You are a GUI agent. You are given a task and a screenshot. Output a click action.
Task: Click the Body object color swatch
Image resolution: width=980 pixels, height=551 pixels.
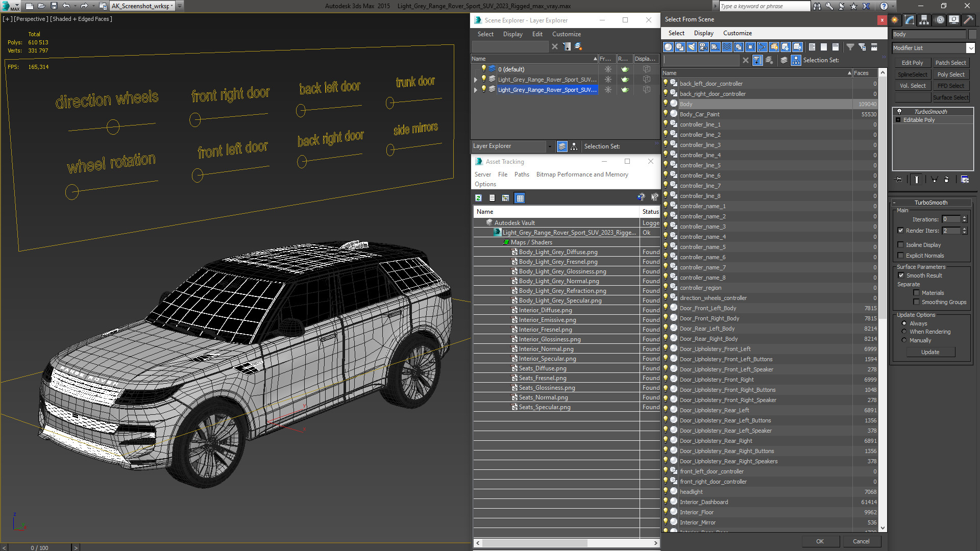pyautogui.click(x=973, y=34)
